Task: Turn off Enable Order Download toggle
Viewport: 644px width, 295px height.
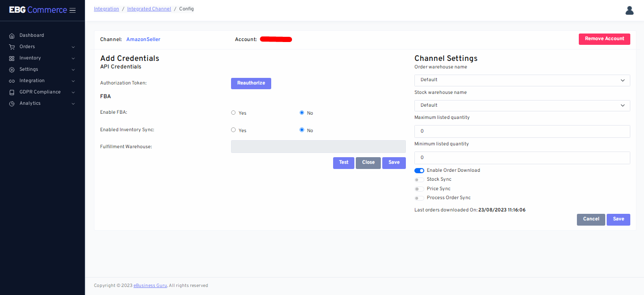Action: (419, 170)
